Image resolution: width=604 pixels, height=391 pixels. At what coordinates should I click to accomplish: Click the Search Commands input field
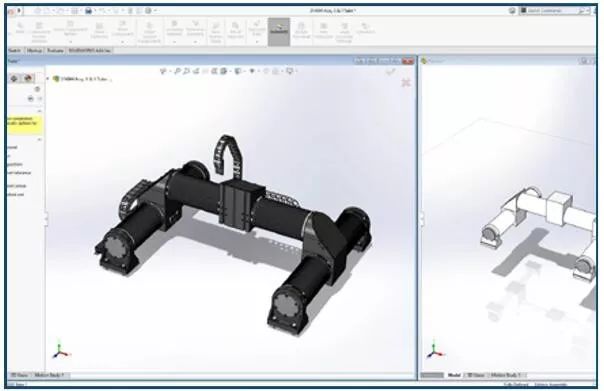552,11
